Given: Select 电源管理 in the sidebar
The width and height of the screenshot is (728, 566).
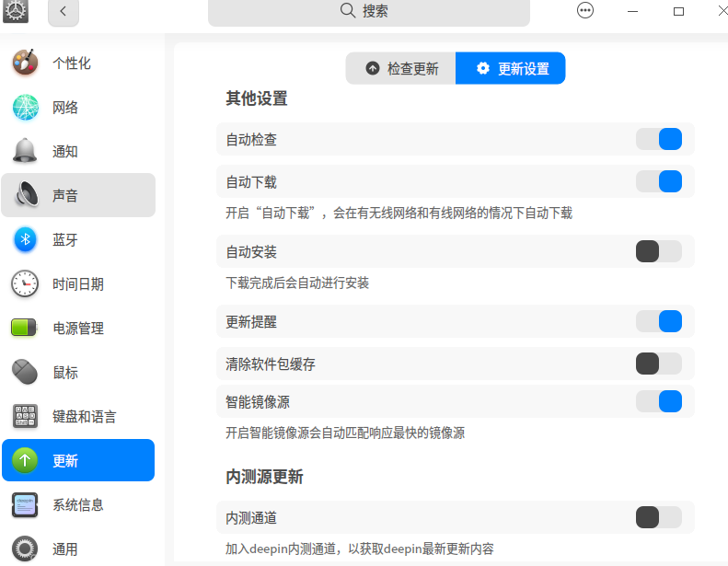Looking at the screenshot, I should click(x=78, y=328).
